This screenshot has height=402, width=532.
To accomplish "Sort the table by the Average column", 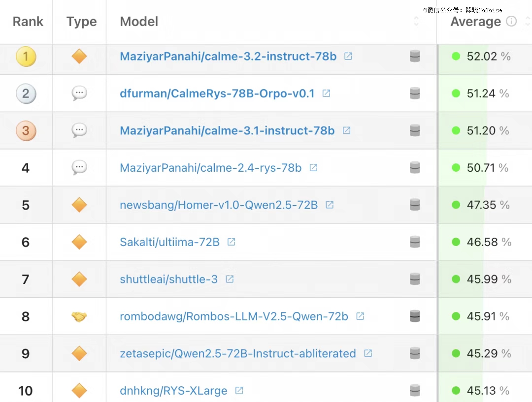I will pos(475,22).
